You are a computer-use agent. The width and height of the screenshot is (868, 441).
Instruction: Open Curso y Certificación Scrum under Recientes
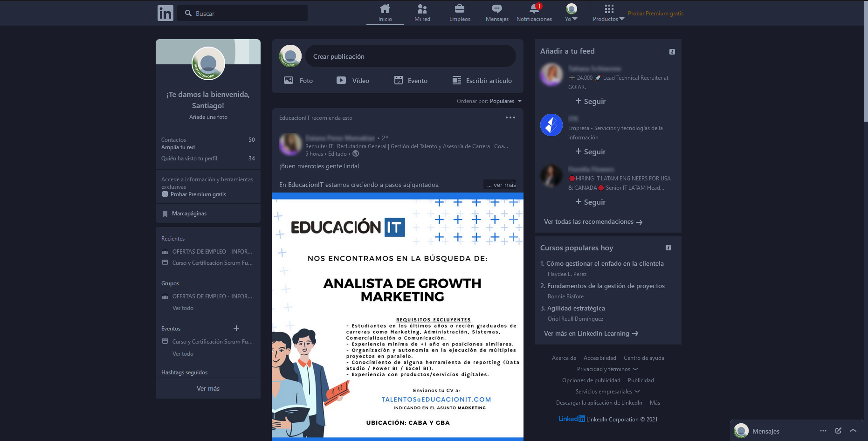coord(207,263)
